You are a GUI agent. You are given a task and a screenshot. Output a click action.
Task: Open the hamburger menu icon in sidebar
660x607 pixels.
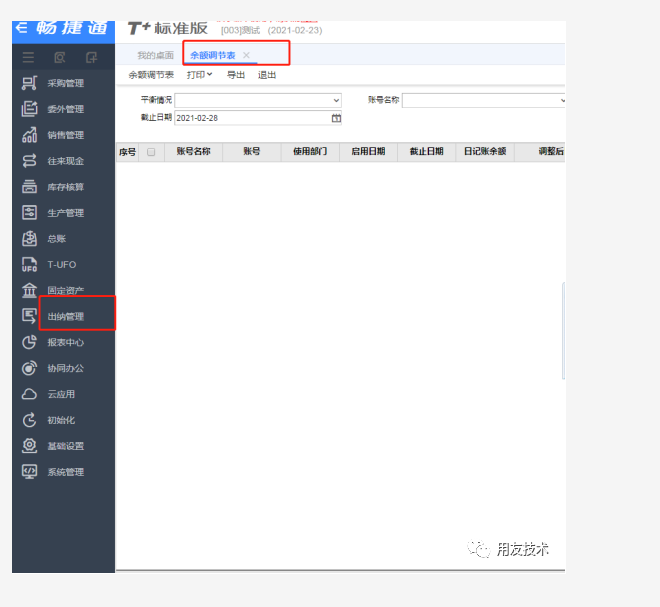pos(28,57)
